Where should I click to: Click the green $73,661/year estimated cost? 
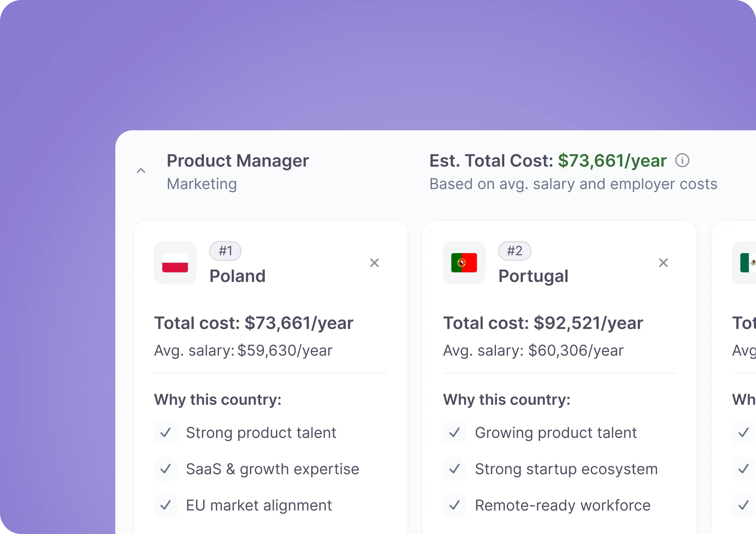pos(612,161)
